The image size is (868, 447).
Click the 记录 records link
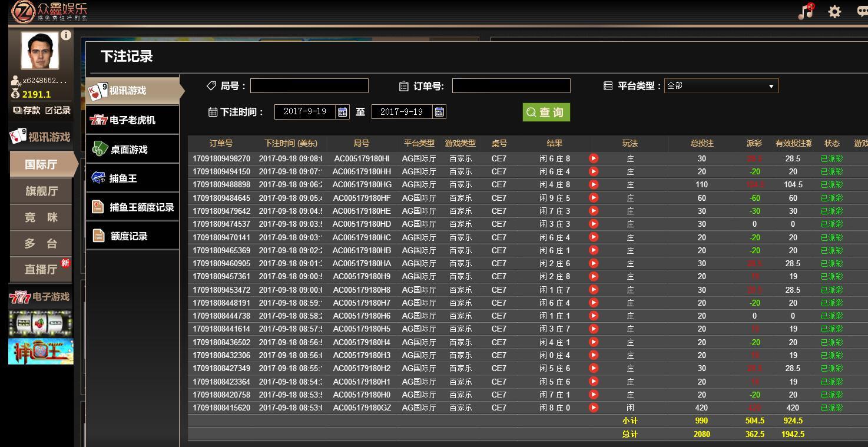[x=58, y=110]
